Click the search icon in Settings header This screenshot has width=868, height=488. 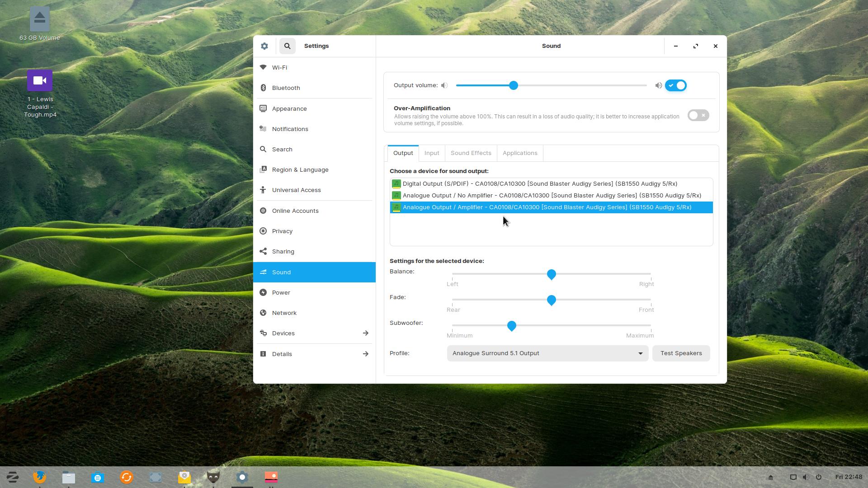point(287,46)
